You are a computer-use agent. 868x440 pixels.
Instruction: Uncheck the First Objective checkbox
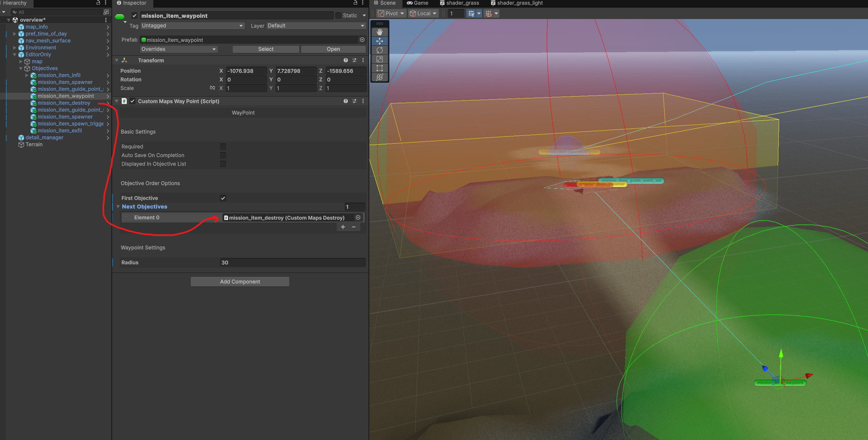coord(223,198)
